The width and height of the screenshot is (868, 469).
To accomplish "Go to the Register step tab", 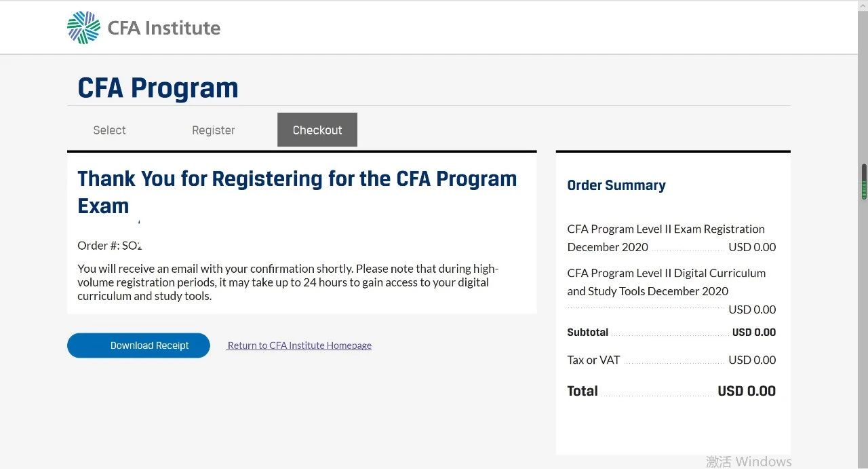I will 213,130.
